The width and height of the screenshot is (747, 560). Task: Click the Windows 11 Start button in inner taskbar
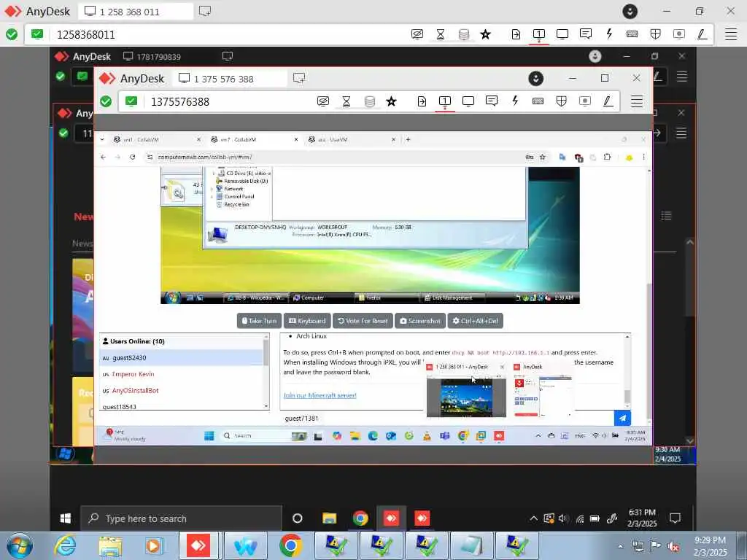click(209, 436)
